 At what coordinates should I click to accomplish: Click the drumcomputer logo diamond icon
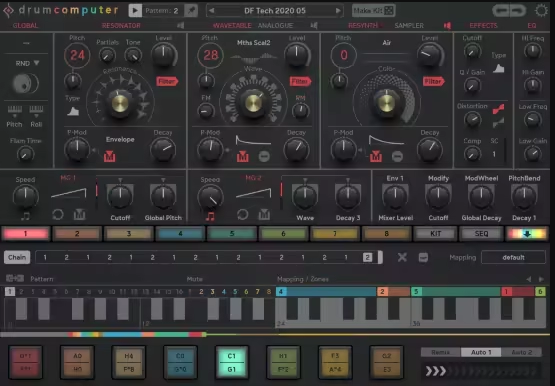[x=8, y=11]
